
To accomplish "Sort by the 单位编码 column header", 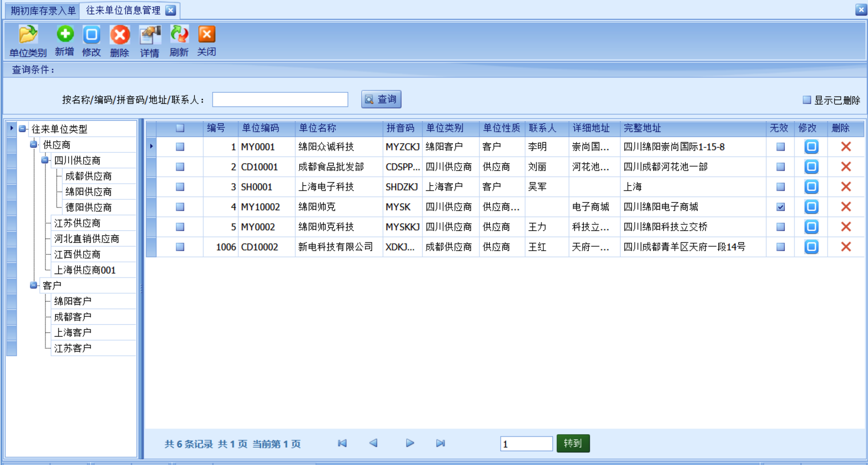I will pos(267,128).
